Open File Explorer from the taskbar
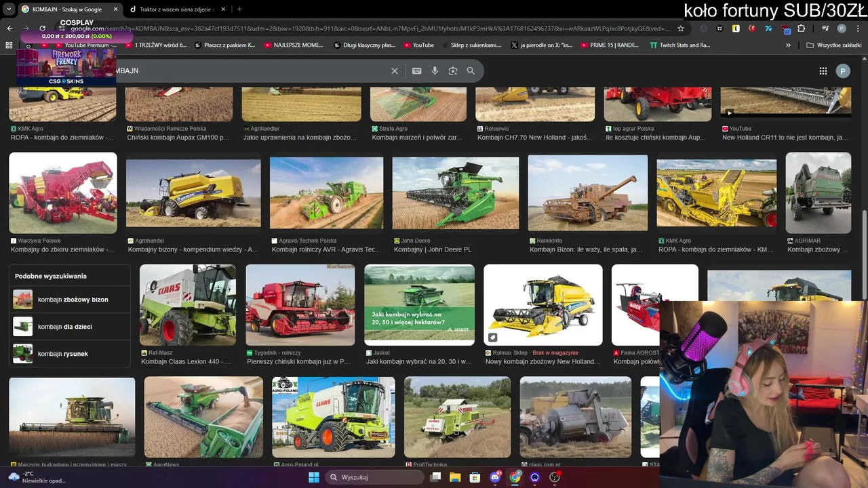This screenshot has width=868, height=488. tap(455, 477)
